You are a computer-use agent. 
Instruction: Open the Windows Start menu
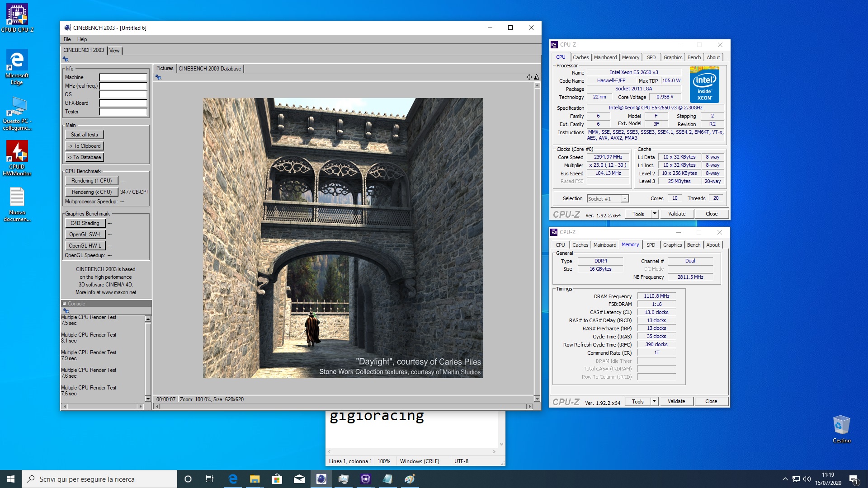click(11, 479)
